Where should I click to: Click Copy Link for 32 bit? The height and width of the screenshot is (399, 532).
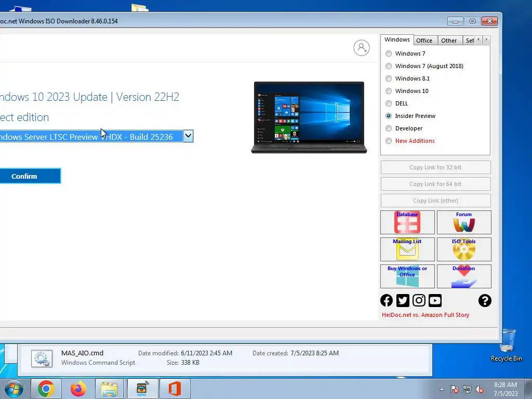436,167
